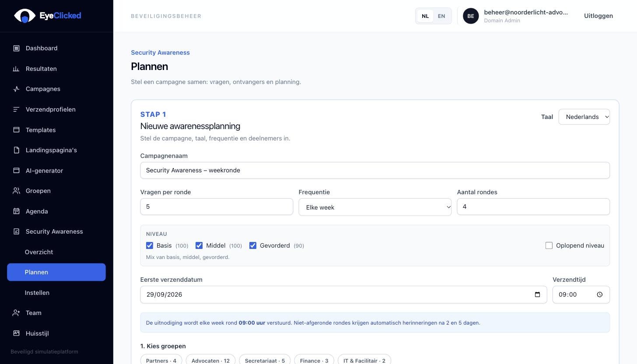Open the calendar picker on Eerste verzenddatum
This screenshot has width=637, height=364.
coord(538,294)
